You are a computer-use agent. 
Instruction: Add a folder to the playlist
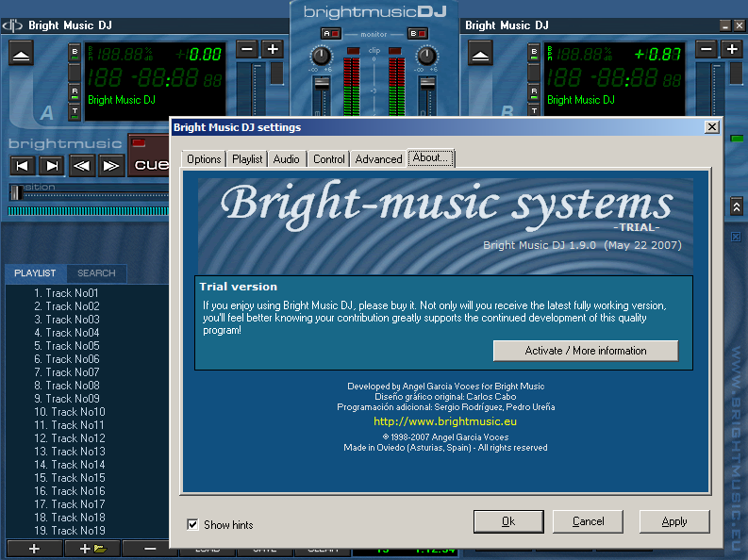click(x=92, y=549)
